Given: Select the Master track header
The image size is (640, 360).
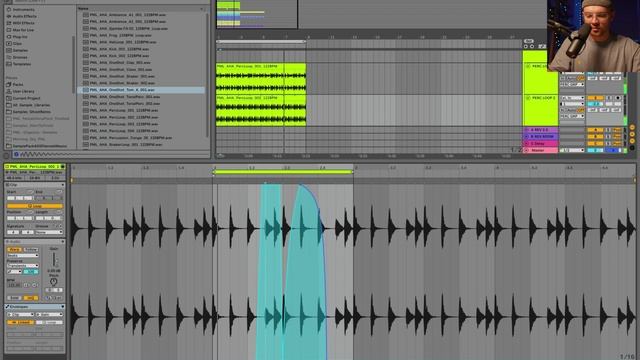Looking at the screenshot, I should (x=542, y=151).
